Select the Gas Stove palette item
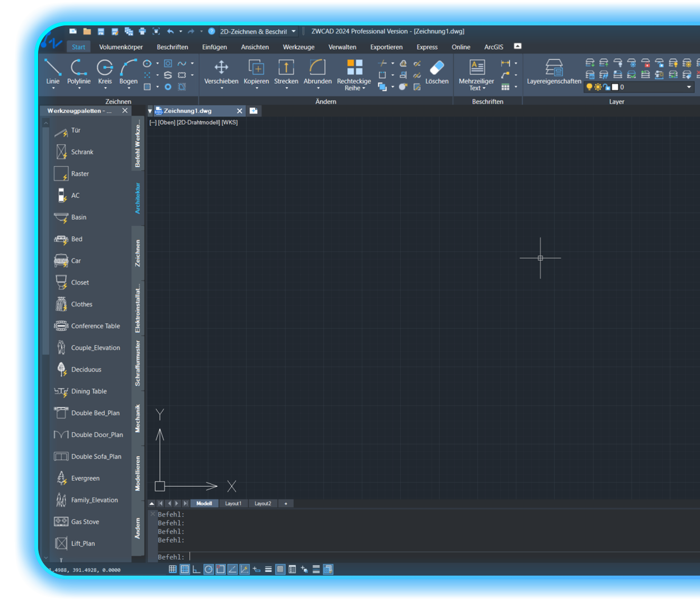The width and height of the screenshot is (700, 610). 77,522
